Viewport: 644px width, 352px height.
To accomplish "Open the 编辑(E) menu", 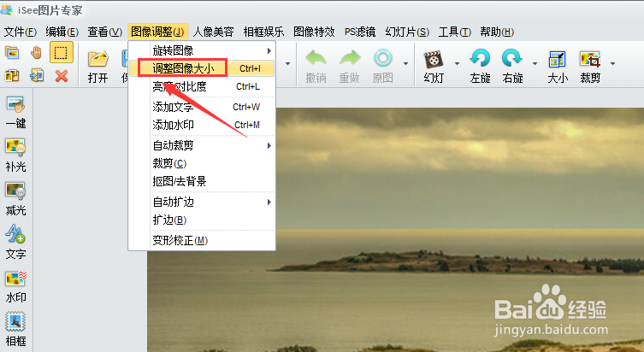I will click(62, 32).
